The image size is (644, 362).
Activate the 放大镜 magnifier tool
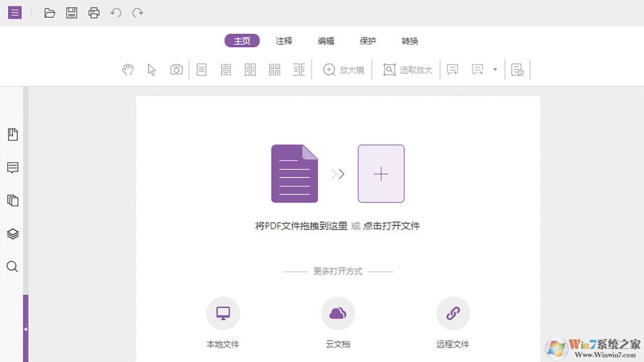[343, 69]
